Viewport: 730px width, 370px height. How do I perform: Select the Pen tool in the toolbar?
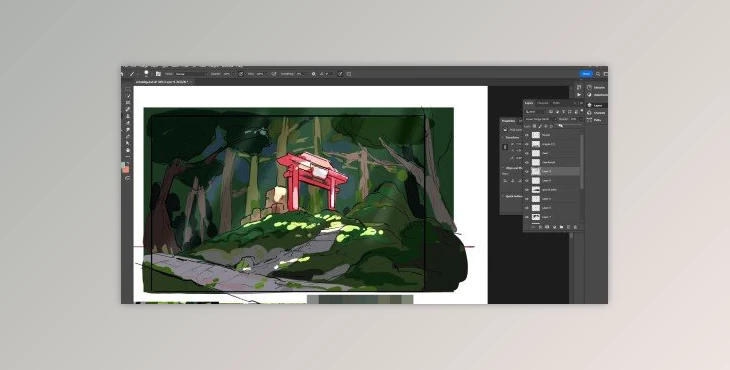tap(128, 137)
